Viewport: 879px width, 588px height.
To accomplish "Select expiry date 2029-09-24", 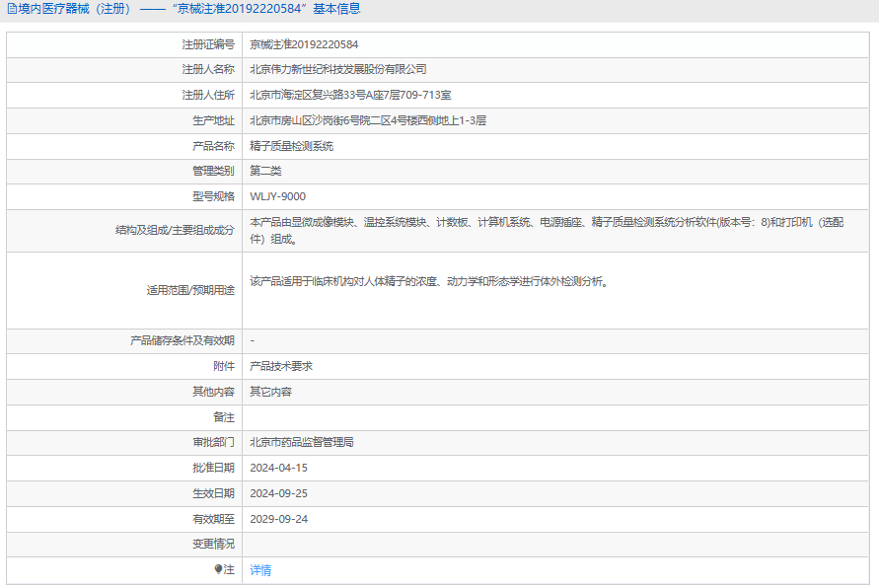I will (278, 519).
